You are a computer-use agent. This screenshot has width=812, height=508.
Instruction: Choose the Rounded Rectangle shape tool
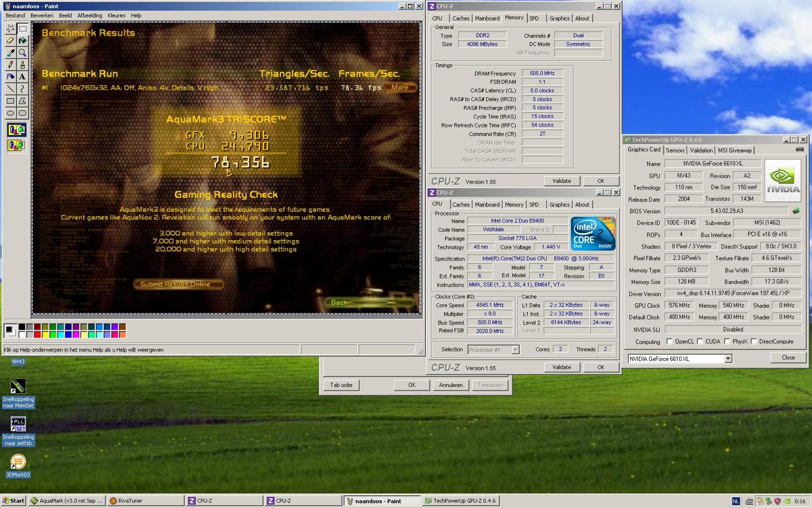(22, 113)
